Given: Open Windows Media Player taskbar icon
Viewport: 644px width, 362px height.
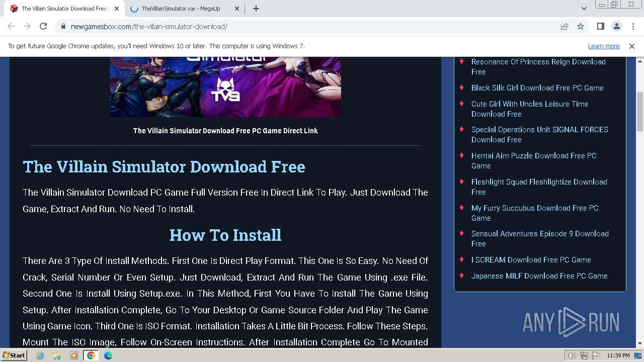Looking at the screenshot, I should pos(74,355).
